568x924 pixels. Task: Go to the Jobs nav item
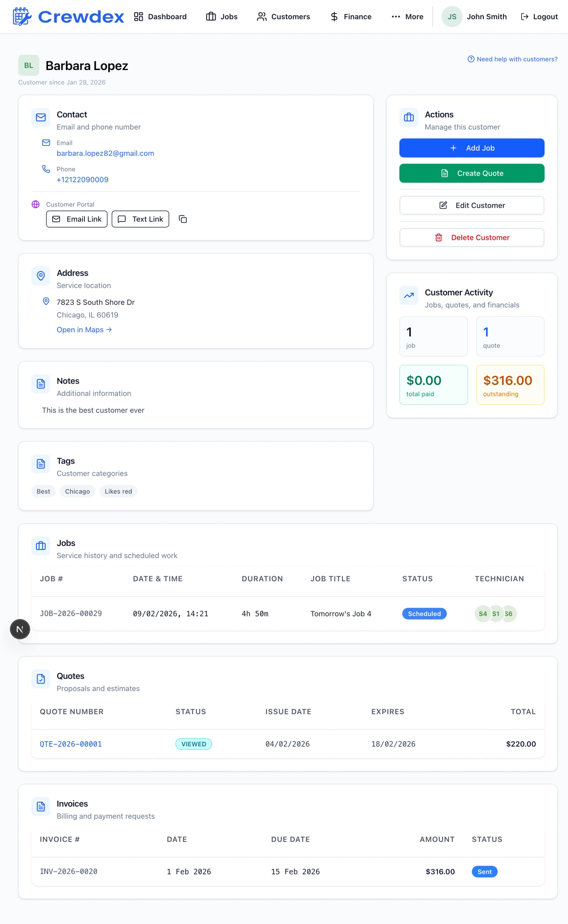[x=222, y=17]
